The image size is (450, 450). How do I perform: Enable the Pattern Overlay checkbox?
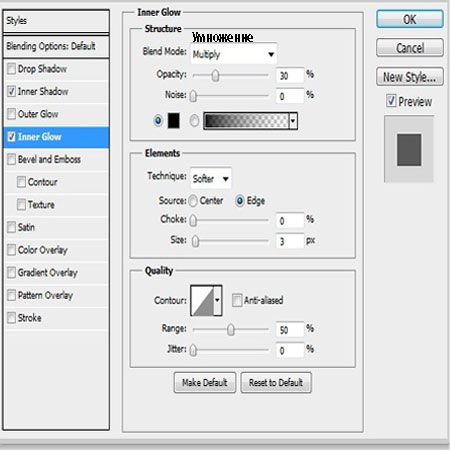pyautogui.click(x=11, y=295)
